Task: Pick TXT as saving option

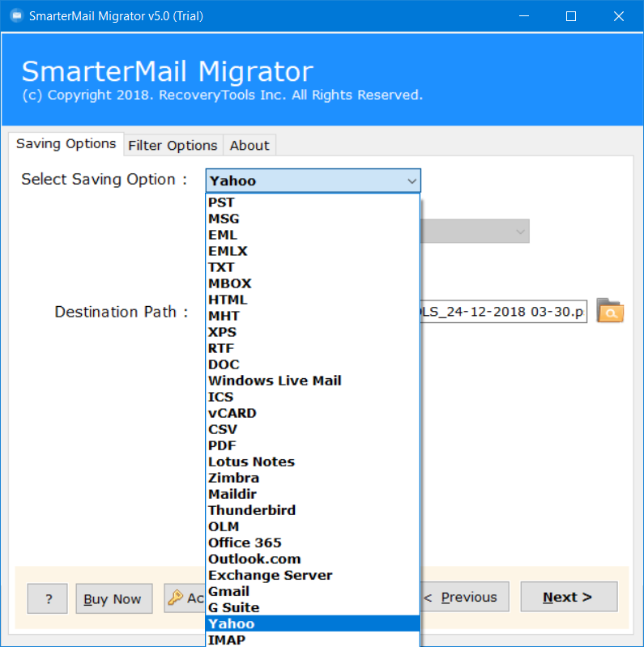Action: pos(313,267)
